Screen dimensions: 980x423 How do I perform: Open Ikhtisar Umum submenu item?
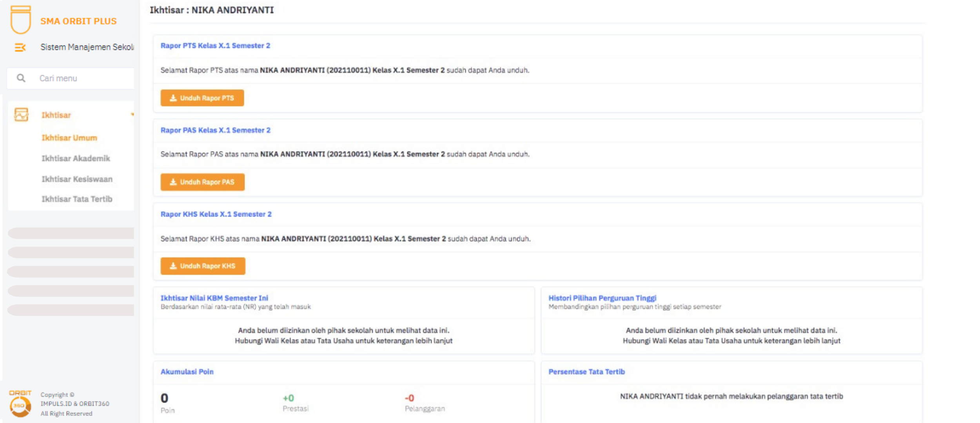(69, 138)
